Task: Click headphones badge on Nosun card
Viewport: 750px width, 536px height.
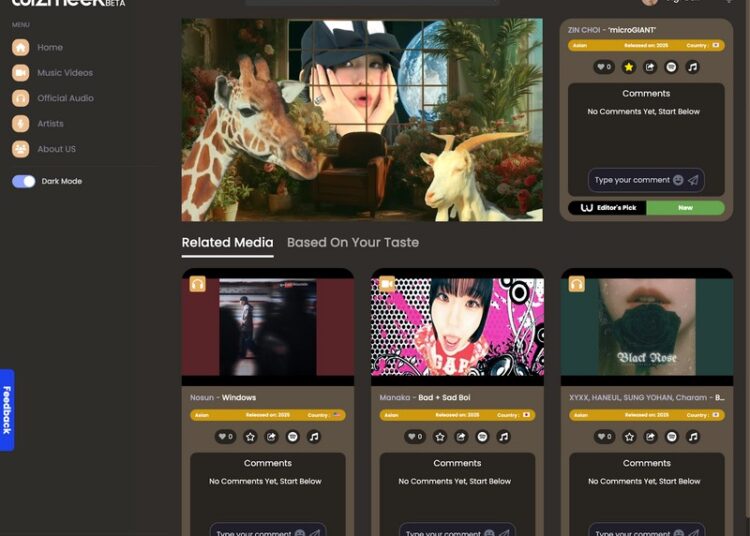Action: pyautogui.click(x=198, y=284)
